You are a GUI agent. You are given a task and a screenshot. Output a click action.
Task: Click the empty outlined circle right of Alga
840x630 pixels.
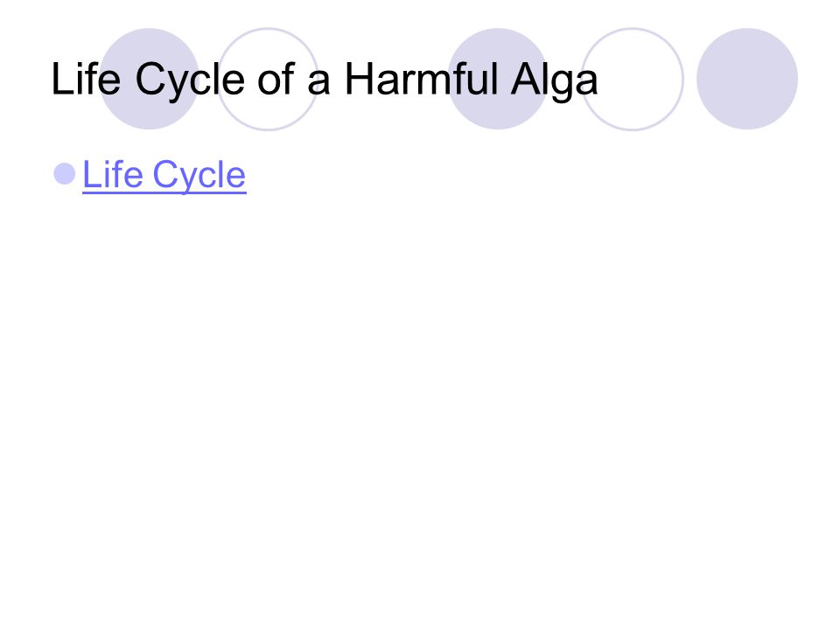[632, 79]
